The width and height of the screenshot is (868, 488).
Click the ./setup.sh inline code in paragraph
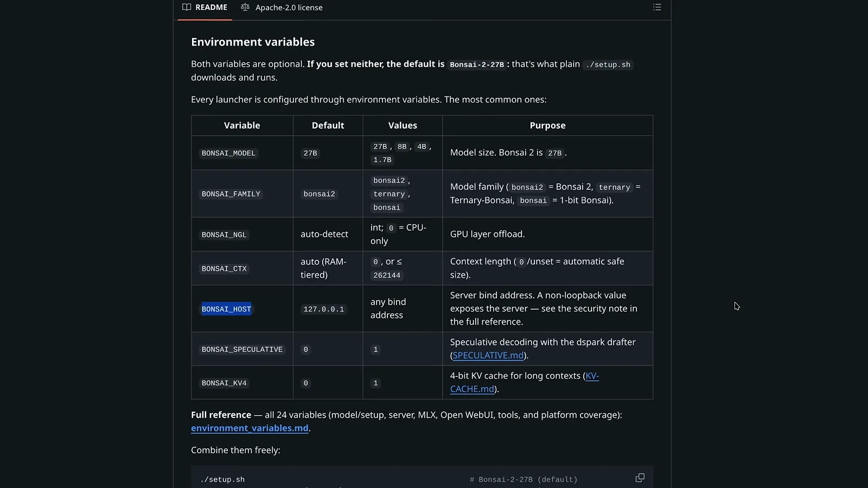click(x=608, y=65)
